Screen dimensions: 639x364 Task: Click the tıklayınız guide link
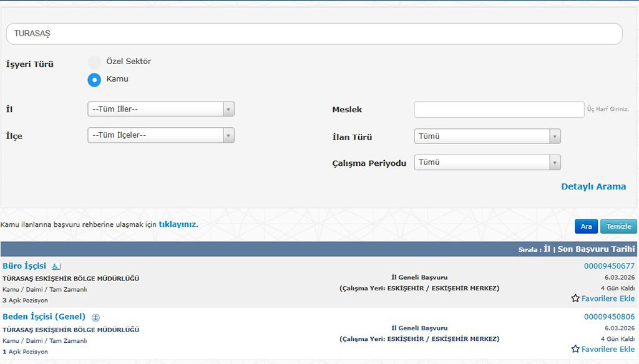(x=178, y=224)
